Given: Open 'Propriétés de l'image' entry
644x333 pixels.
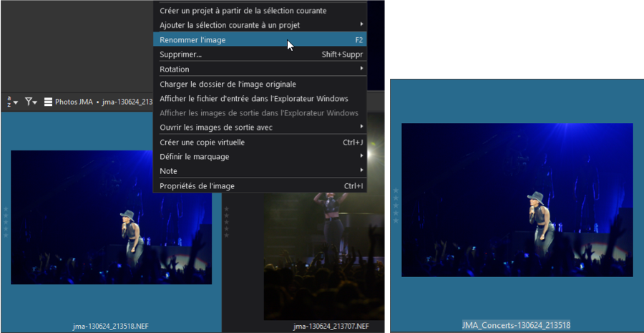Looking at the screenshot, I should click(260, 185).
